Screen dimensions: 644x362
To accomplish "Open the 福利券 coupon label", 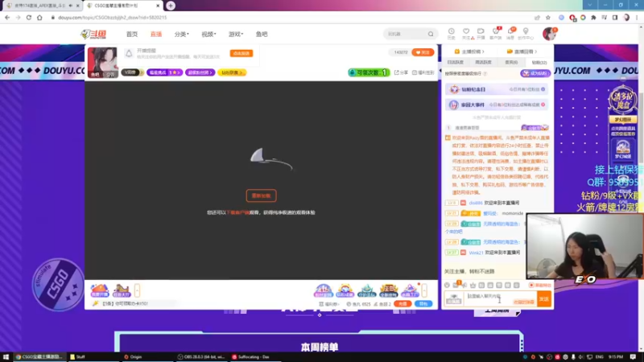I will click(329, 304).
